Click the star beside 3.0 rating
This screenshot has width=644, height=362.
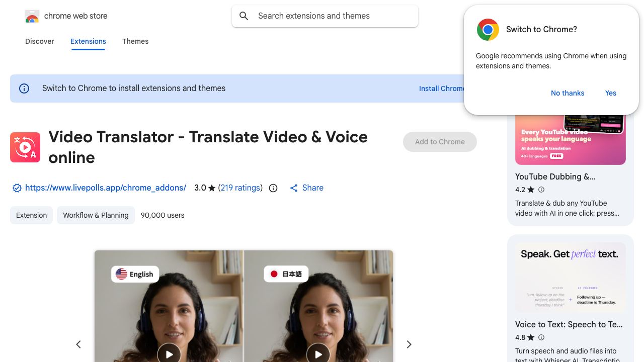[x=212, y=188]
